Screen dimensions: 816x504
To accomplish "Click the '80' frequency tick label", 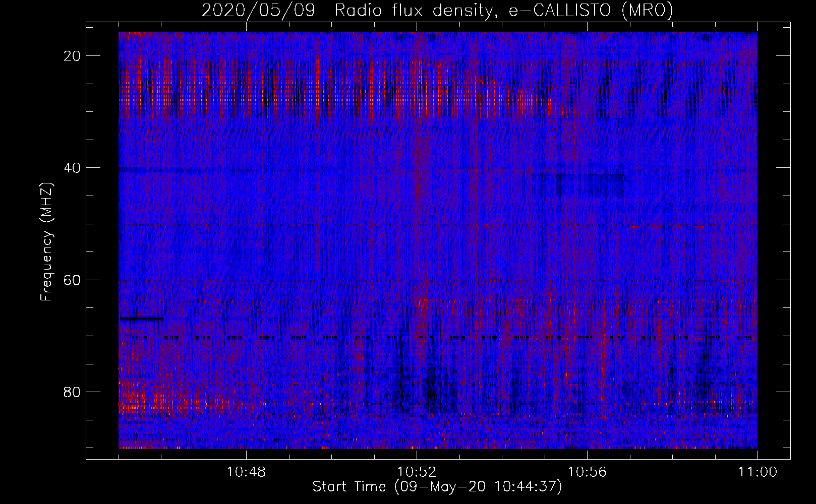I will point(73,392).
